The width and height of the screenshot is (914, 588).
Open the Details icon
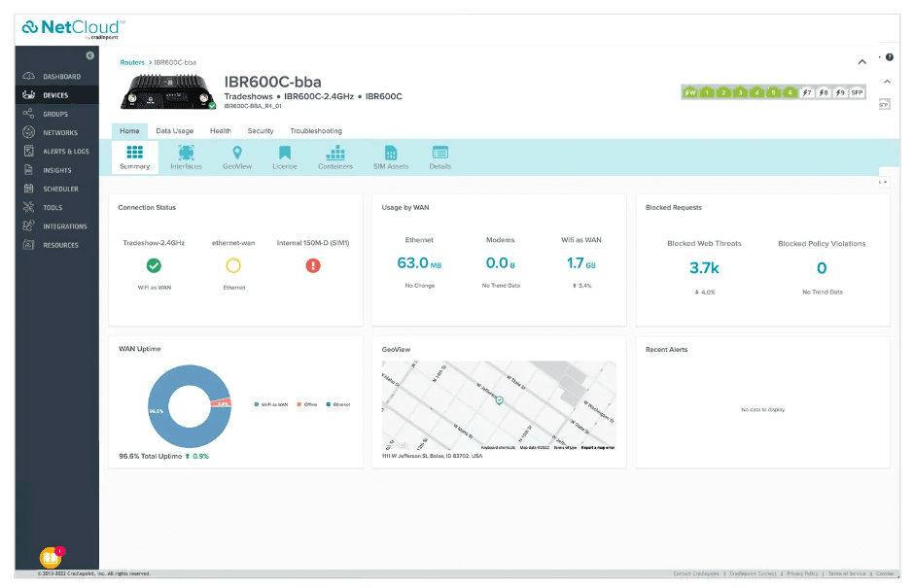439,153
